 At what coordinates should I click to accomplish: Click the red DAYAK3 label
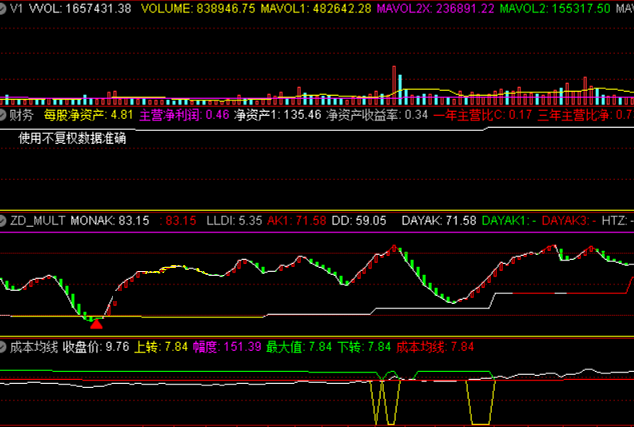[x=569, y=220]
